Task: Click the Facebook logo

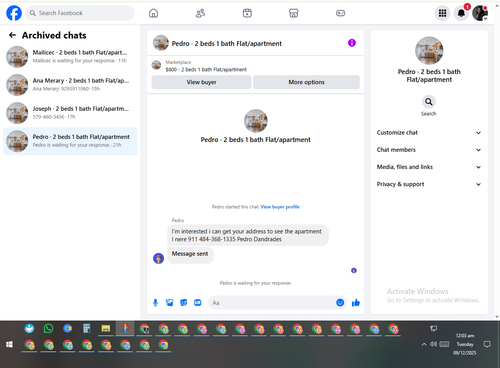Action: pos(14,13)
